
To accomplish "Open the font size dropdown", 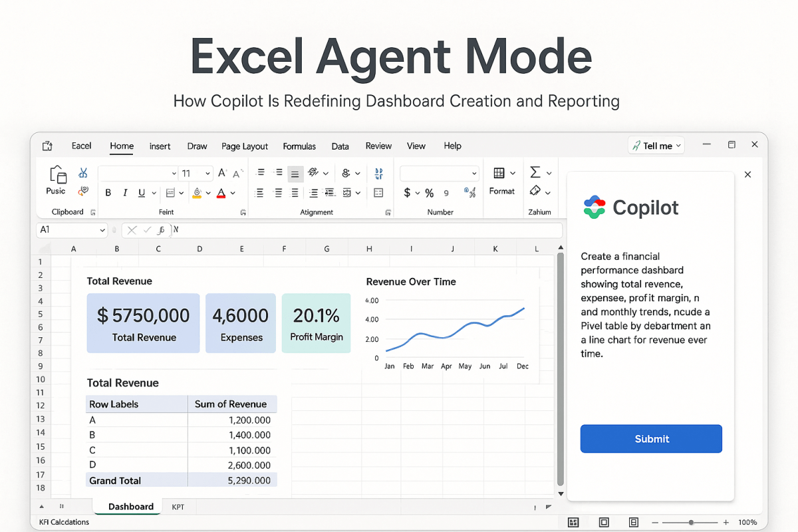I will tap(207, 173).
